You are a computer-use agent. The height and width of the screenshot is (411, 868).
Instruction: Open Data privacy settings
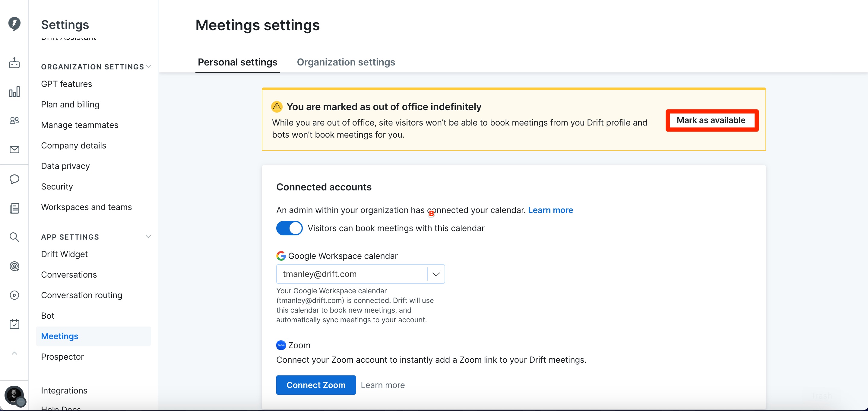(x=65, y=166)
